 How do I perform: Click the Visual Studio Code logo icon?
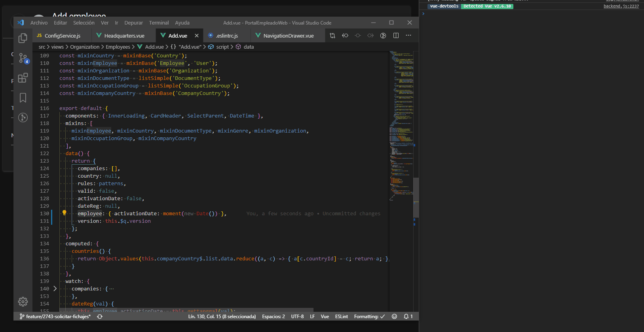pos(21,23)
